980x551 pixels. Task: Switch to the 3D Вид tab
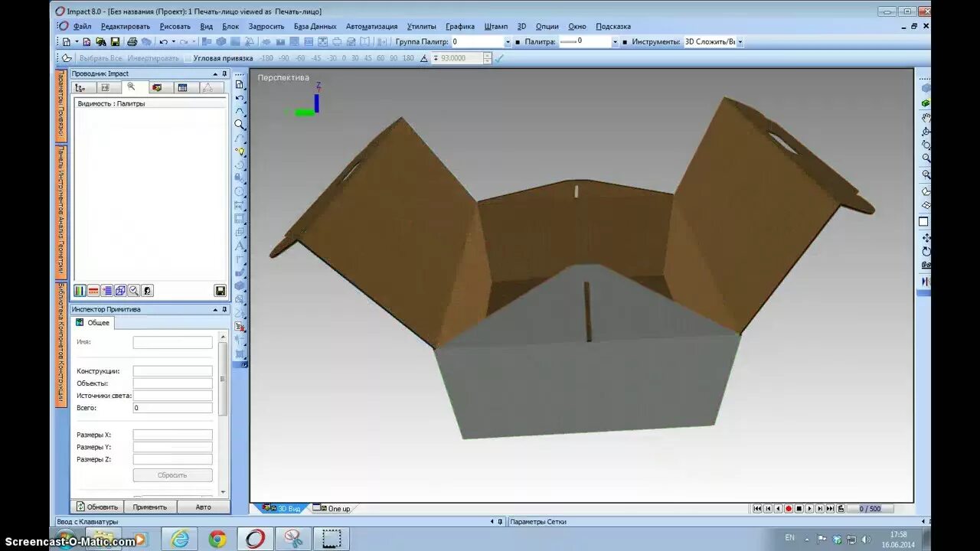(282, 509)
